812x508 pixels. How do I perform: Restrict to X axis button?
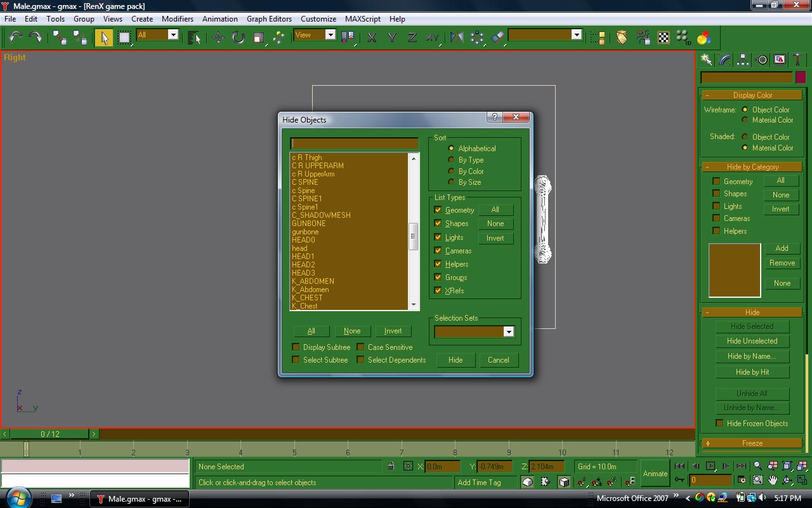point(372,37)
